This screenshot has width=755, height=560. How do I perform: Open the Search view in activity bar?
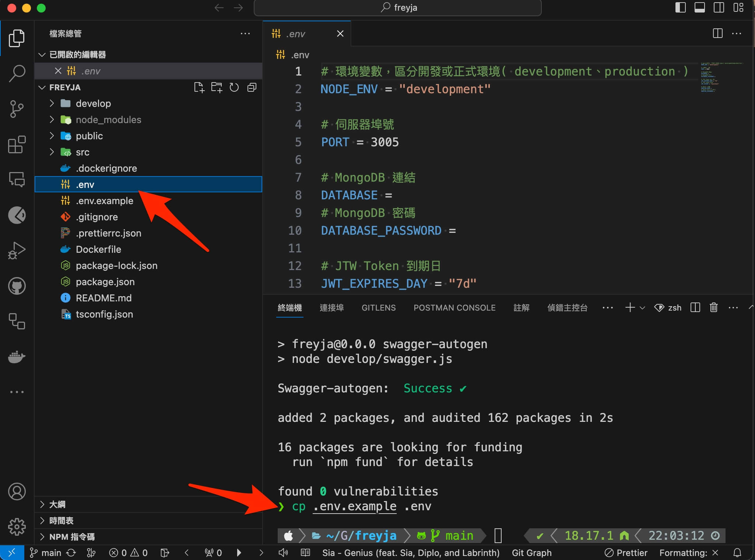[x=17, y=73]
